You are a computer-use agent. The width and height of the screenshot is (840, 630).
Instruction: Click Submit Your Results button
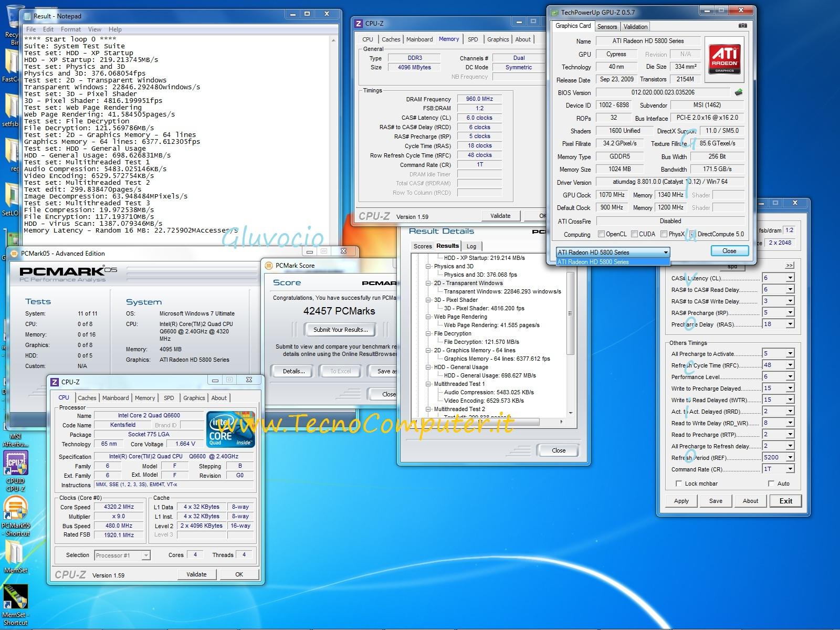pos(341,330)
